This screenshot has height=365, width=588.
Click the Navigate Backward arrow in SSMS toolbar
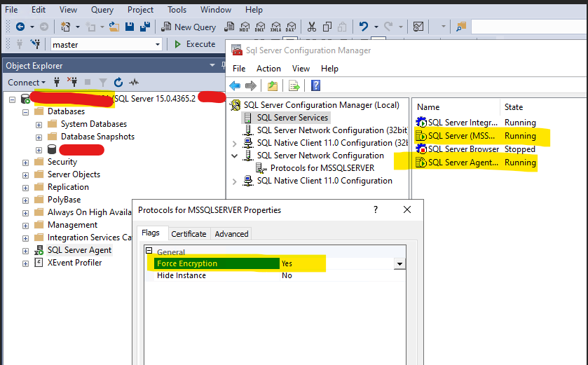point(20,27)
